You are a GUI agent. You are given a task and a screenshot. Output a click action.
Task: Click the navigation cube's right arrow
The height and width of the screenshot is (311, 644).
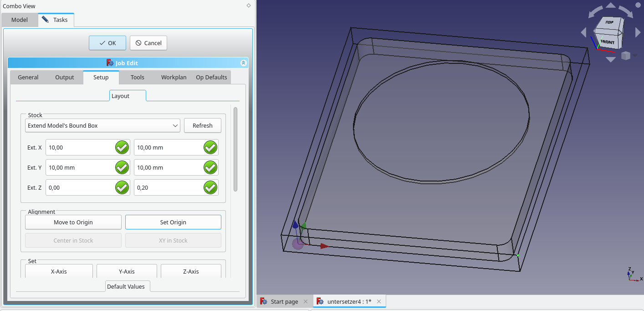point(638,32)
